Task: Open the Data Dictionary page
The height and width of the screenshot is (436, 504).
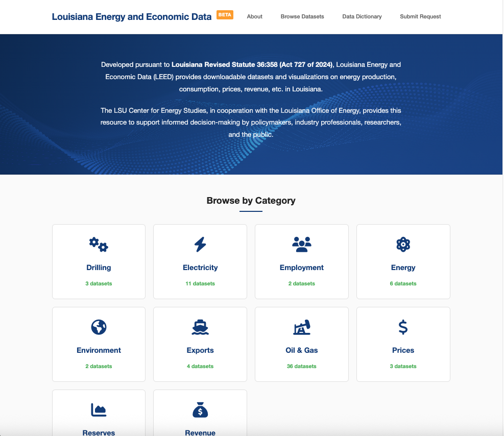Action: click(362, 16)
